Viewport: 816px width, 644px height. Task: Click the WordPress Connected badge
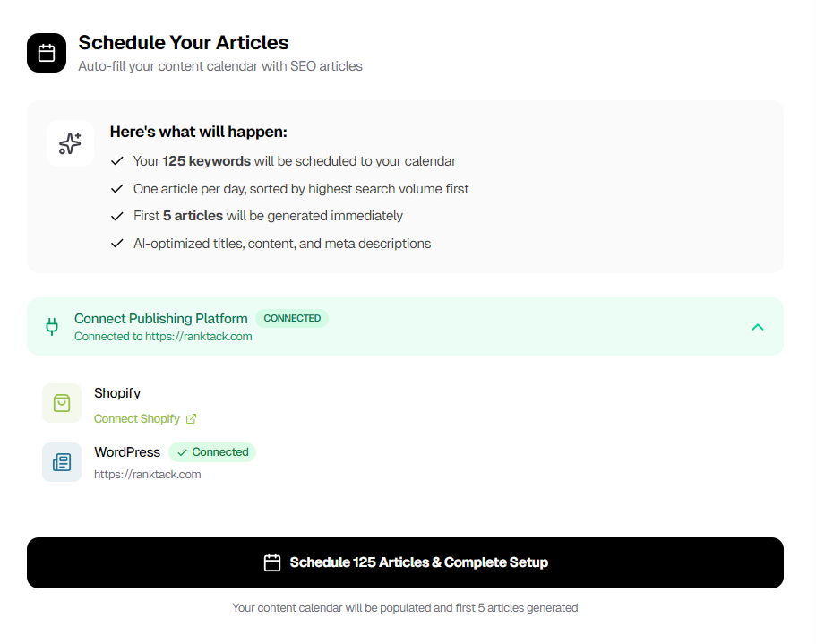(x=212, y=452)
